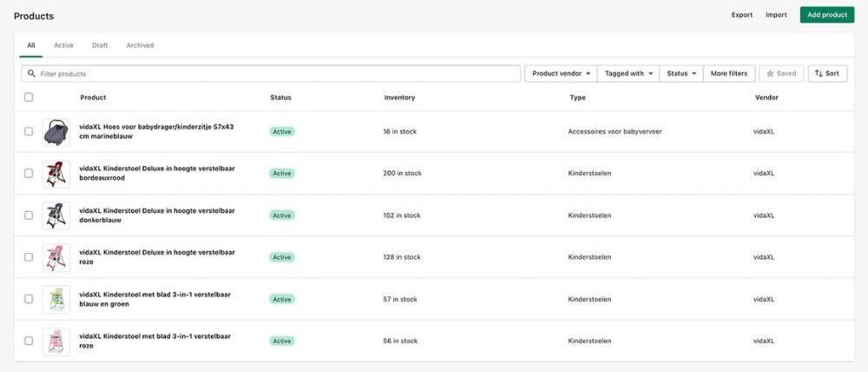Click the '16 in stock' inventory cell
Viewport: 868px width, 372px height.
[x=399, y=131]
